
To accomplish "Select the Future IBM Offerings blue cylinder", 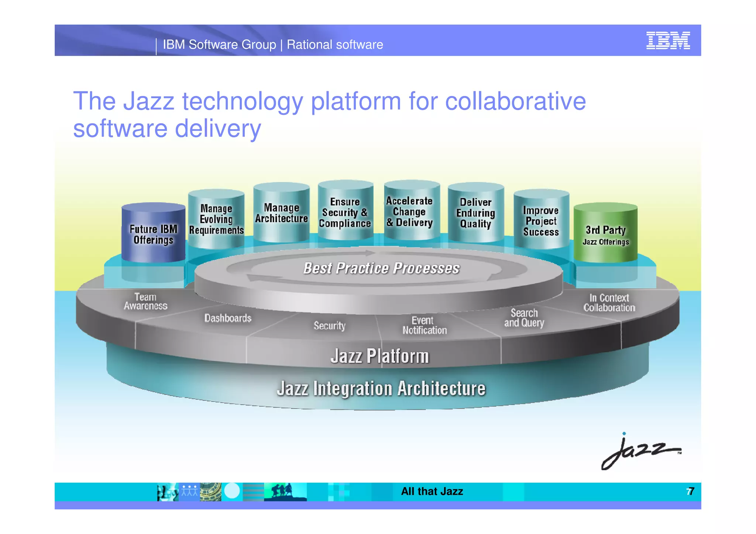I will [x=153, y=233].
